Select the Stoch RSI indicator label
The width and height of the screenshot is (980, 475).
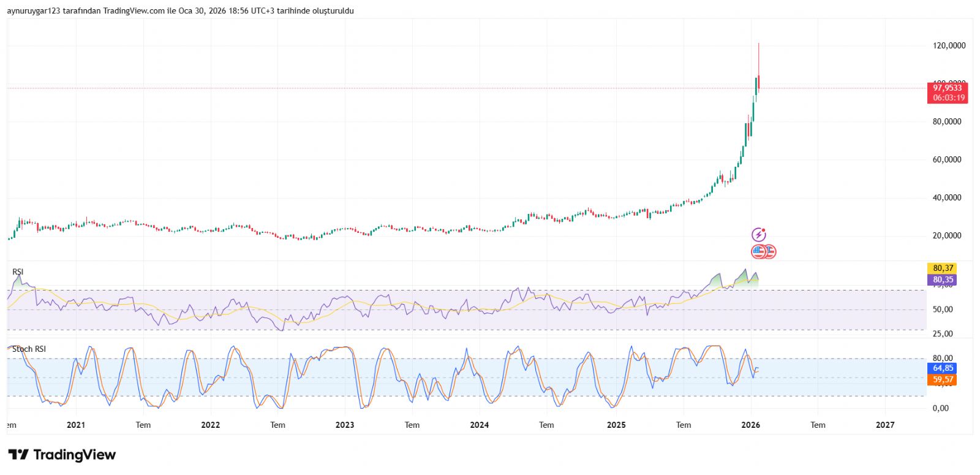(29, 349)
